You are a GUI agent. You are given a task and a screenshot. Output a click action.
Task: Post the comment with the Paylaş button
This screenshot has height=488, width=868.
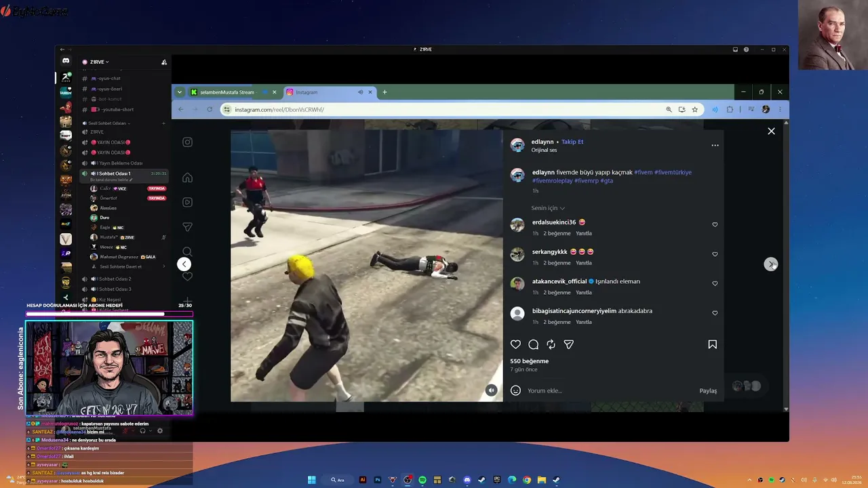(708, 390)
